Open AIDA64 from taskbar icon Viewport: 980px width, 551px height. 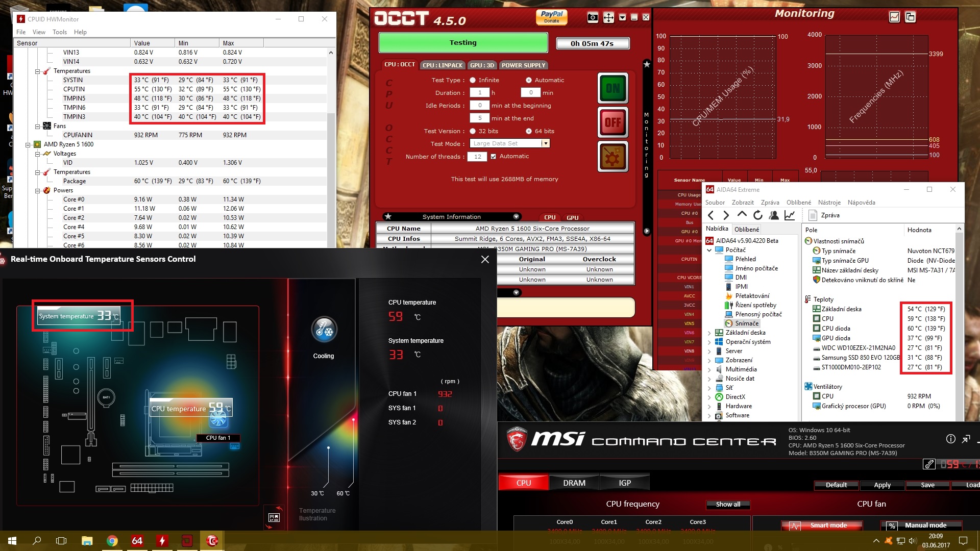137,540
